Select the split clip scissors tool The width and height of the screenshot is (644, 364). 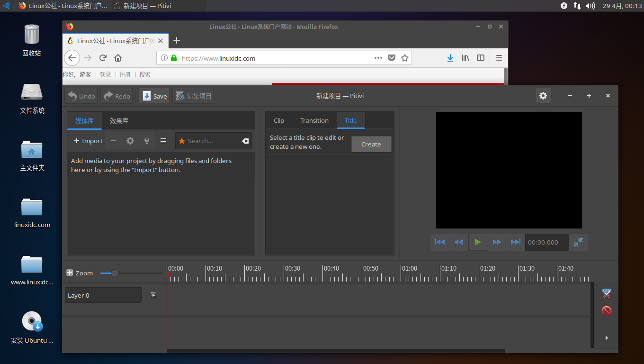coord(607,293)
